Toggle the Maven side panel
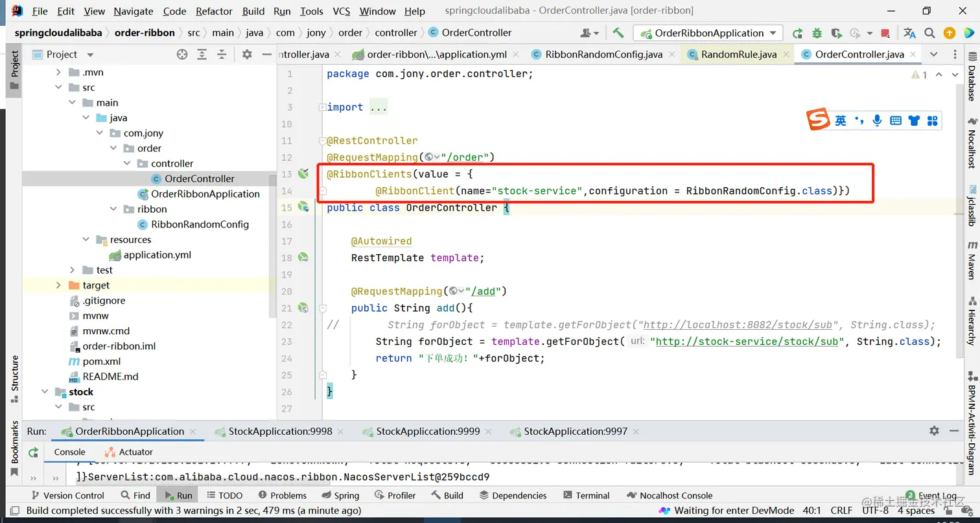 [x=972, y=261]
